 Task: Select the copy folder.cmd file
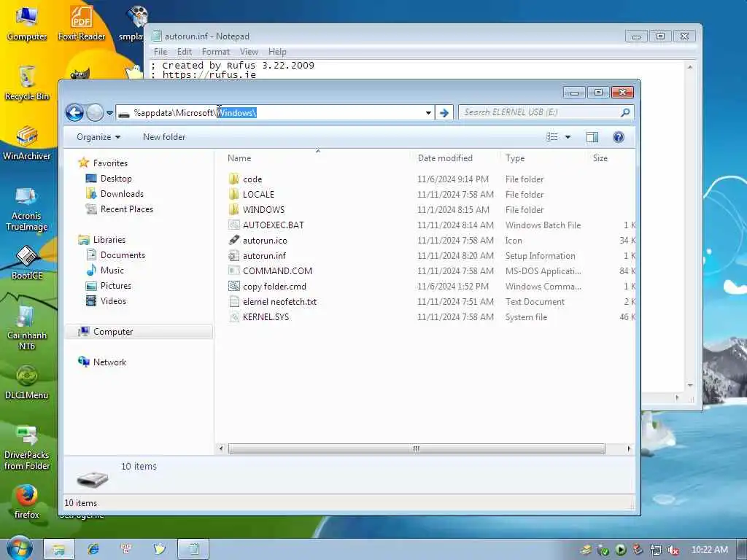[274, 286]
